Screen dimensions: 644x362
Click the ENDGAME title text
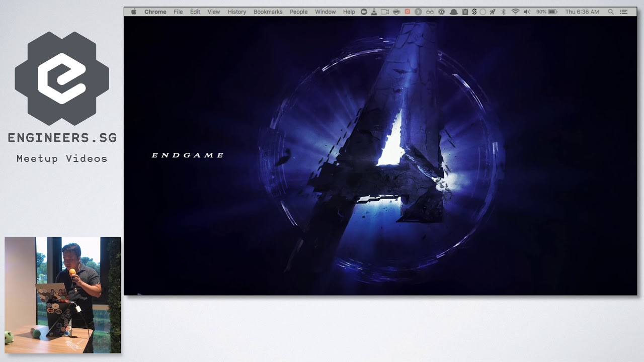click(x=188, y=155)
